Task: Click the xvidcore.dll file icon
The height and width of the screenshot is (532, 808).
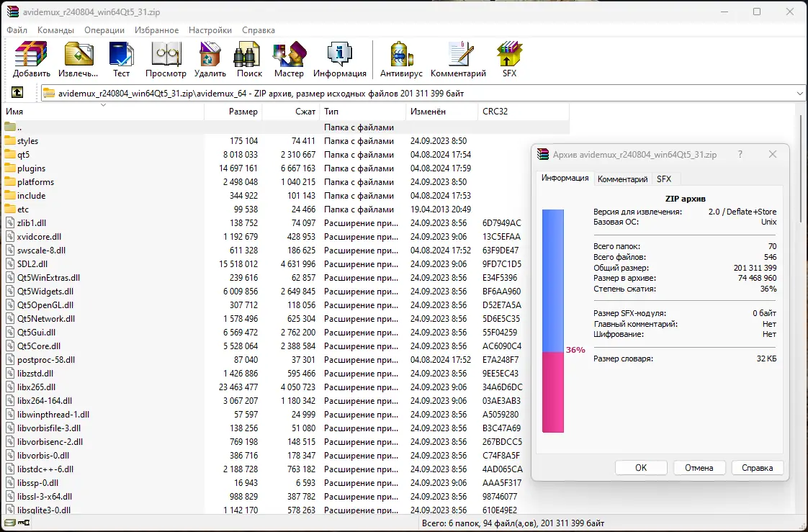Action: [x=10, y=236]
